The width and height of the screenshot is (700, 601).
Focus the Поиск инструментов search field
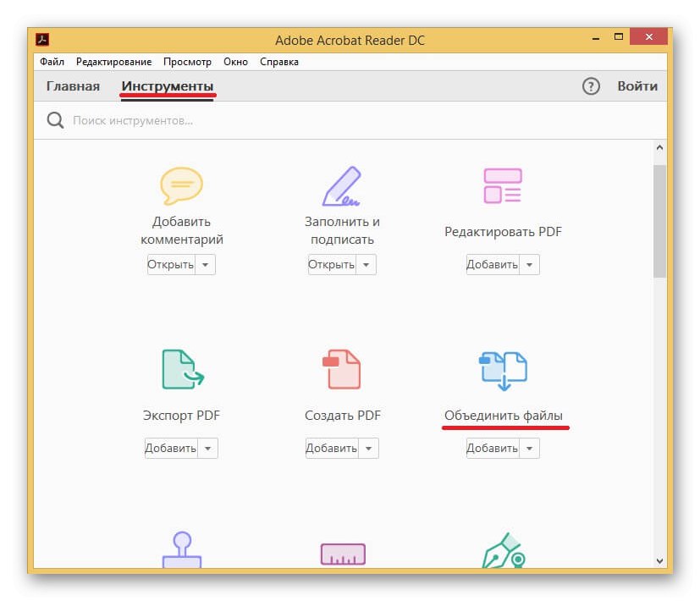tap(350, 120)
